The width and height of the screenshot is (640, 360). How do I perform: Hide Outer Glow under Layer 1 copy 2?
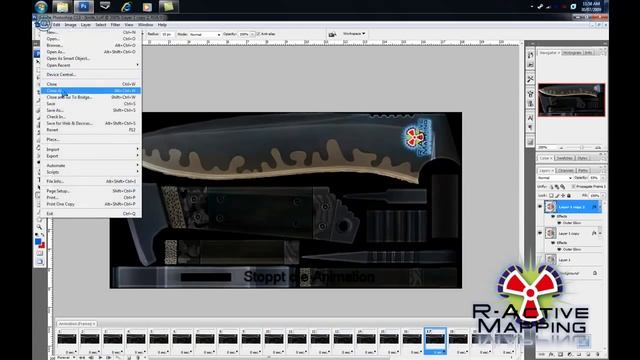point(560,223)
